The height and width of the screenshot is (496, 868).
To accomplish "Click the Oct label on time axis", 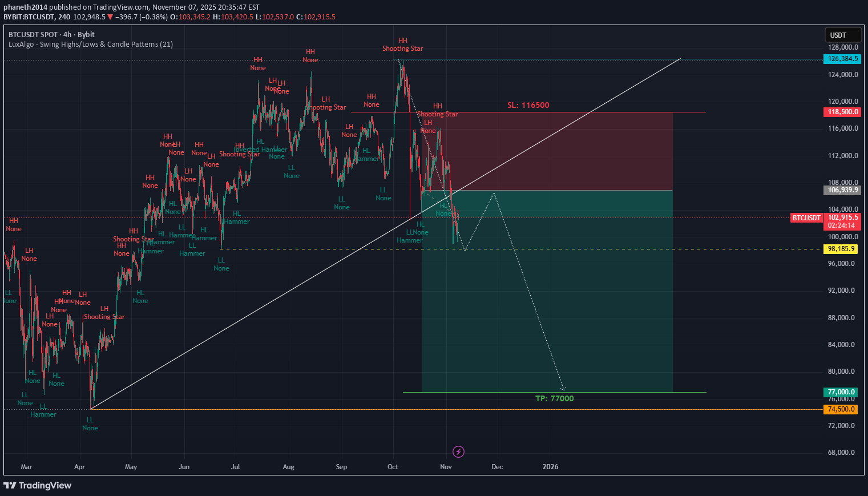I will pos(393,467).
